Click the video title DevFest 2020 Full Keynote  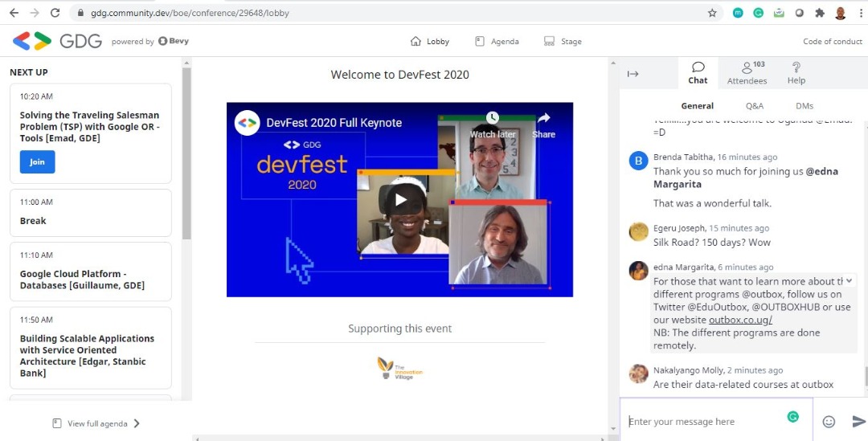pyautogui.click(x=334, y=123)
